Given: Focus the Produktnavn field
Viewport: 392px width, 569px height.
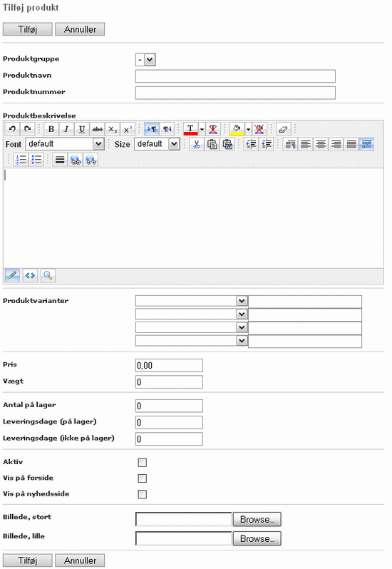Looking at the screenshot, I should pos(235,76).
